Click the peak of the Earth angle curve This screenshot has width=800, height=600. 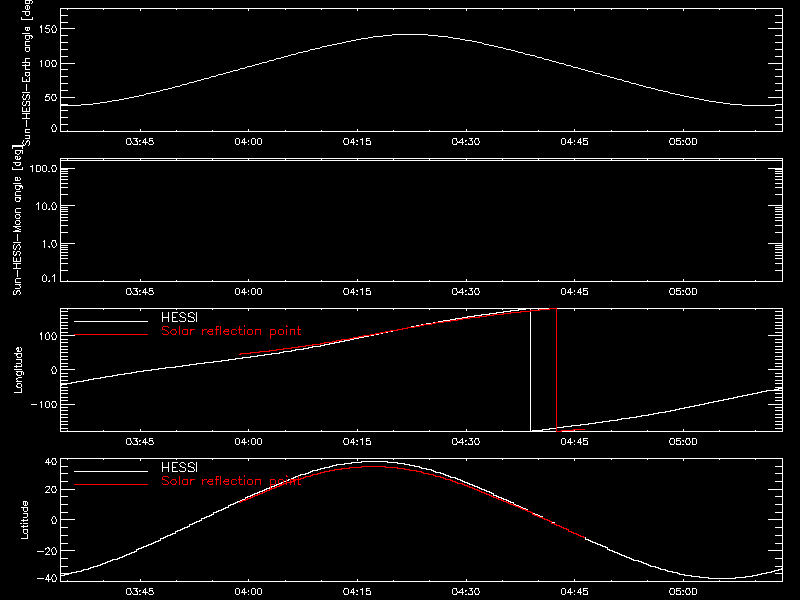(x=411, y=35)
